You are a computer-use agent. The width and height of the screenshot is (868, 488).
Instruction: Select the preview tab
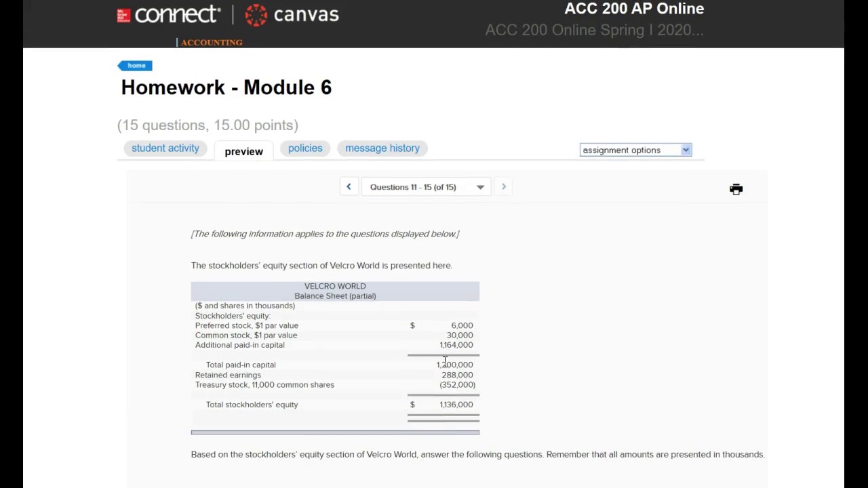point(243,151)
